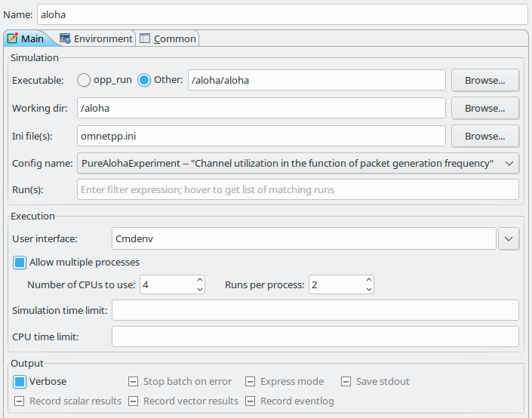Select the Other executable radio button
532x418 pixels.
(x=144, y=81)
